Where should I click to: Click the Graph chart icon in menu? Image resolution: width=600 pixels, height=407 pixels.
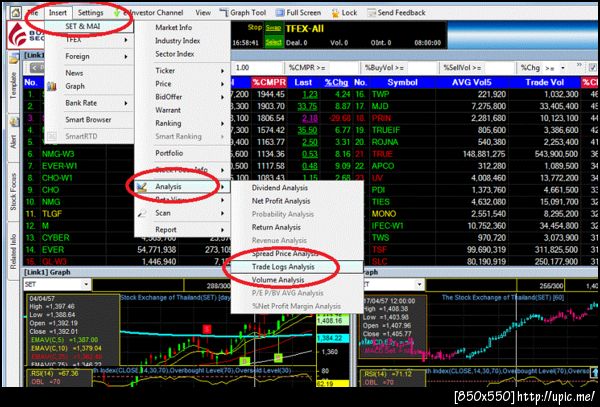click(x=52, y=86)
